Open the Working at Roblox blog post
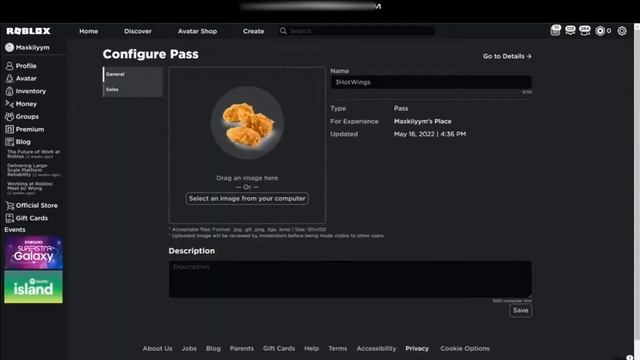640x360 pixels. [x=30, y=188]
